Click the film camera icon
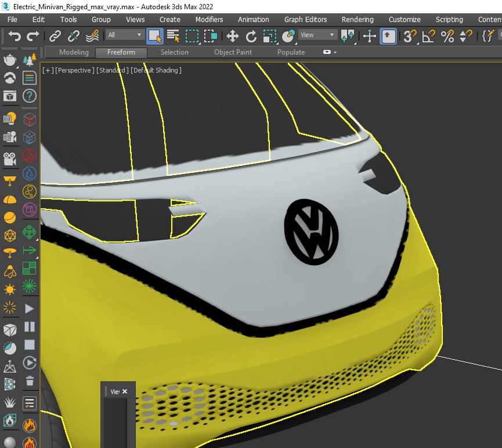This screenshot has height=448, width=502. (x=10, y=159)
